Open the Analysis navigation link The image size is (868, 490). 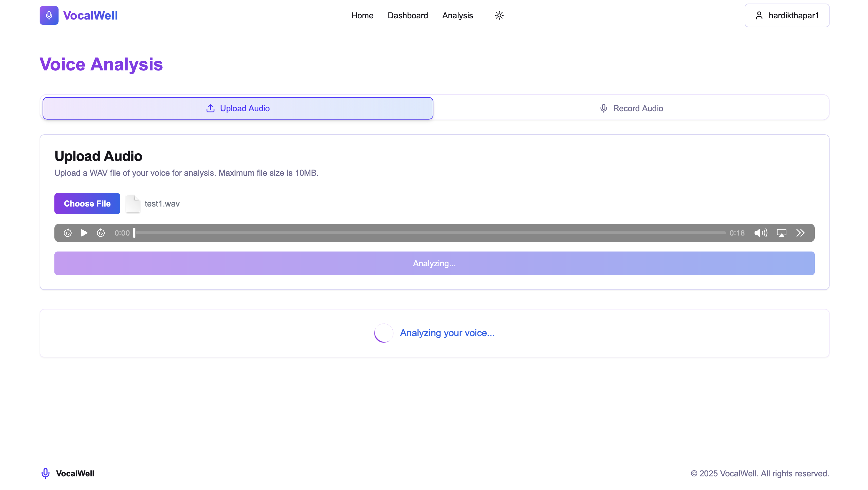click(457, 15)
